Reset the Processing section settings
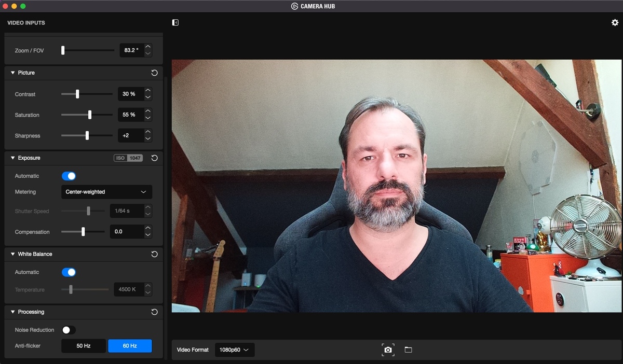The height and width of the screenshot is (364, 623). 154,312
